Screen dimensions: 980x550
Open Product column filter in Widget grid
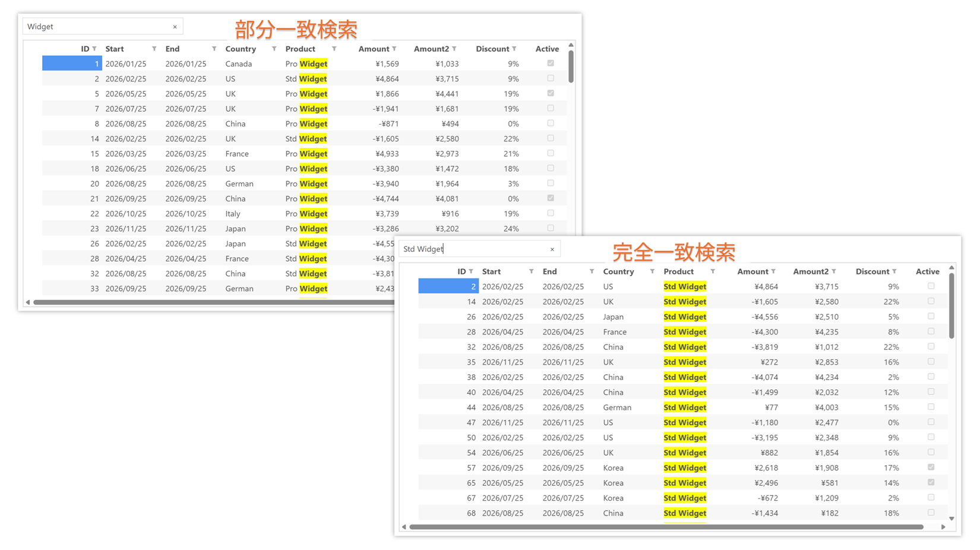[334, 49]
